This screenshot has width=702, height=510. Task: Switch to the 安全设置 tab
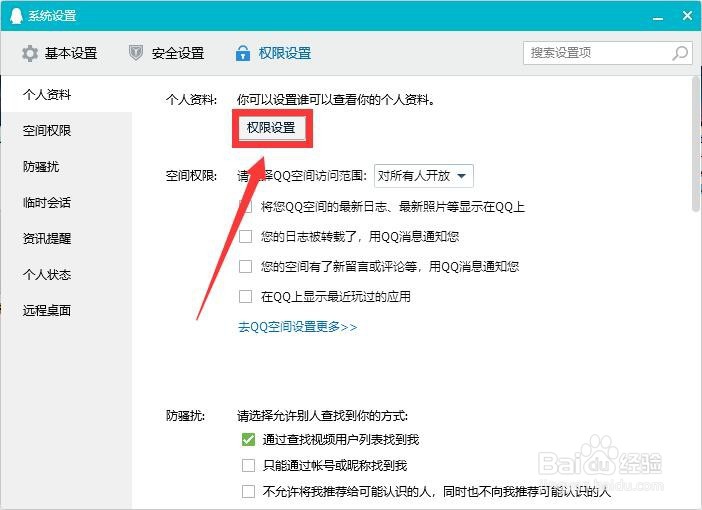[x=167, y=53]
